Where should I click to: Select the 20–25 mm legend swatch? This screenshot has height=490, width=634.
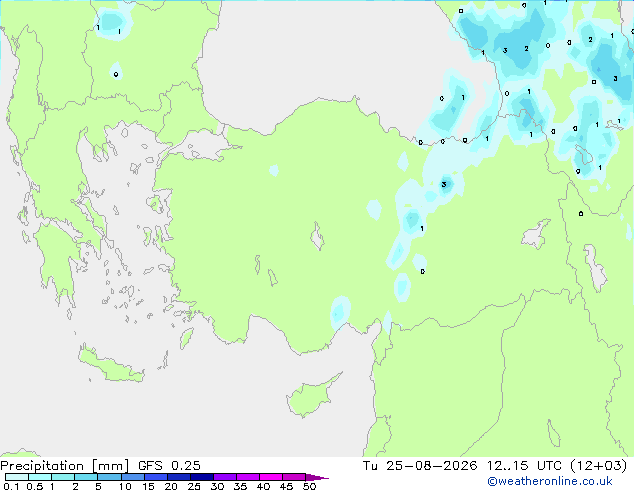178,477
